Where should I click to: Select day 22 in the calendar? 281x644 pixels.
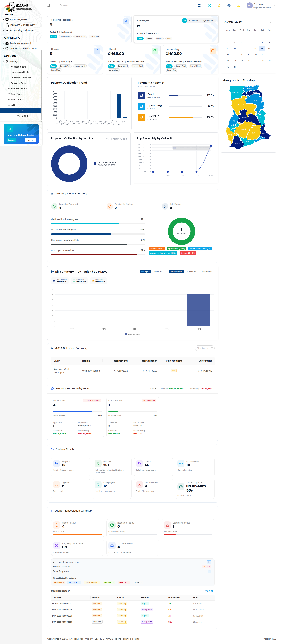tap(269, 54)
